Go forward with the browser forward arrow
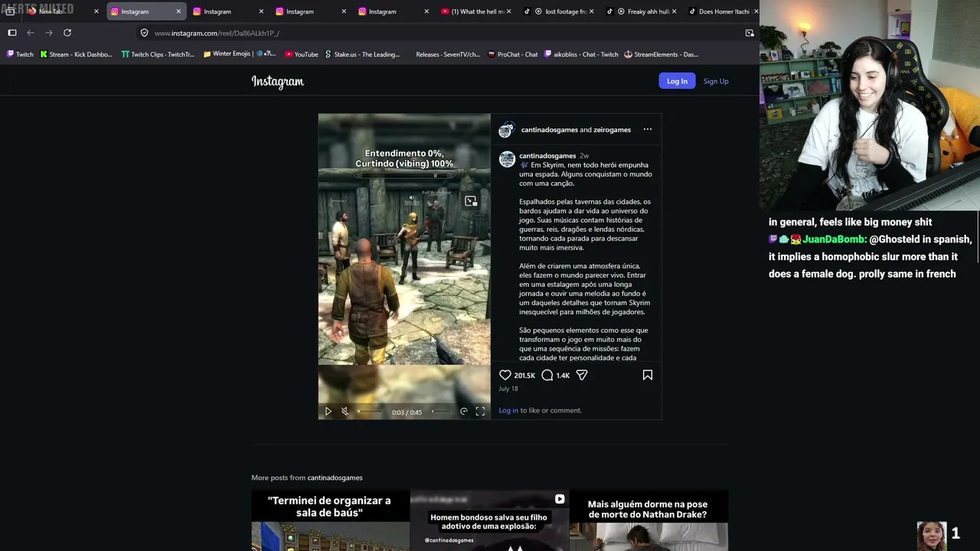 (x=49, y=33)
